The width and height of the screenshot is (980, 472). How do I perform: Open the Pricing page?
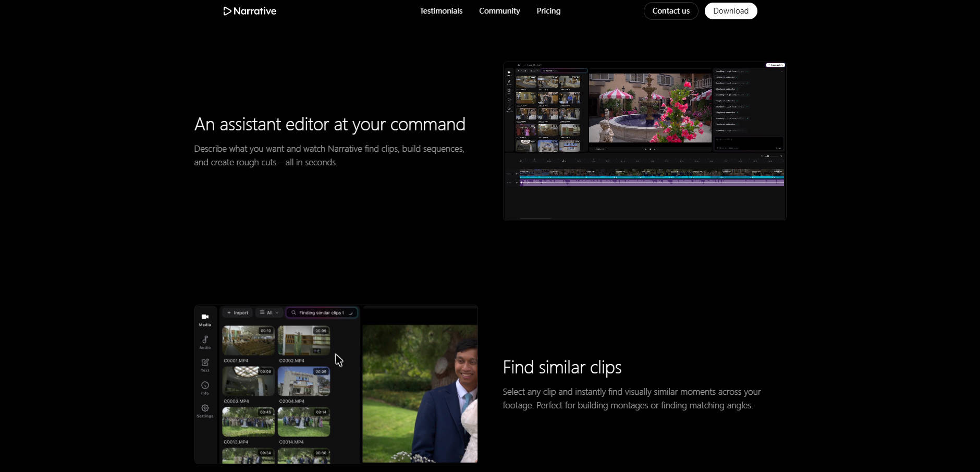tap(548, 11)
